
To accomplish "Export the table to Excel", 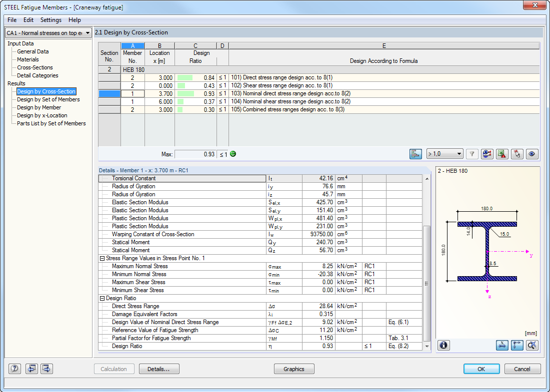I will pos(502,154).
